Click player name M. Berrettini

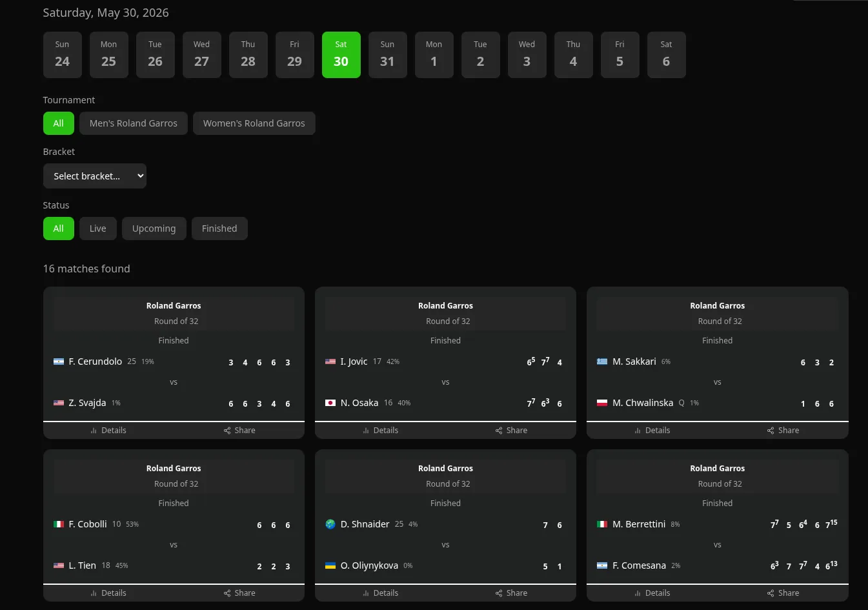click(639, 524)
